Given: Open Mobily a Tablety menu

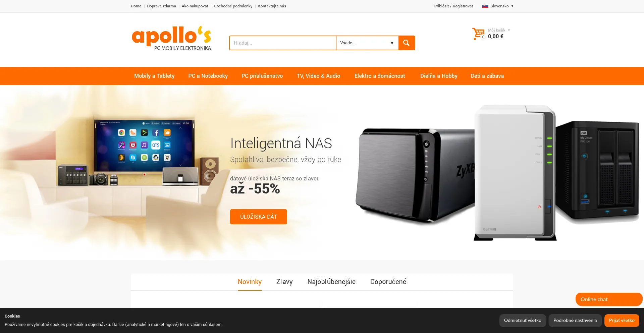Looking at the screenshot, I should pyautogui.click(x=154, y=76).
